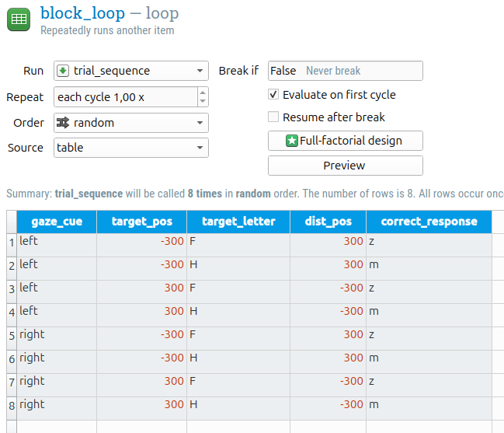Enable Resume after break checkbox
The width and height of the screenshot is (504, 433).
(273, 117)
